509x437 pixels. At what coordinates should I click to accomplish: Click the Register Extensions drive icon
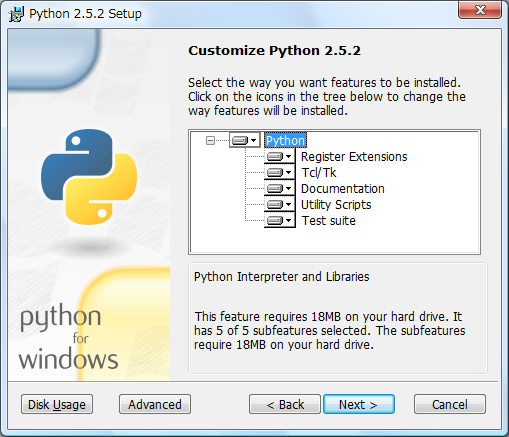[x=275, y=156]
